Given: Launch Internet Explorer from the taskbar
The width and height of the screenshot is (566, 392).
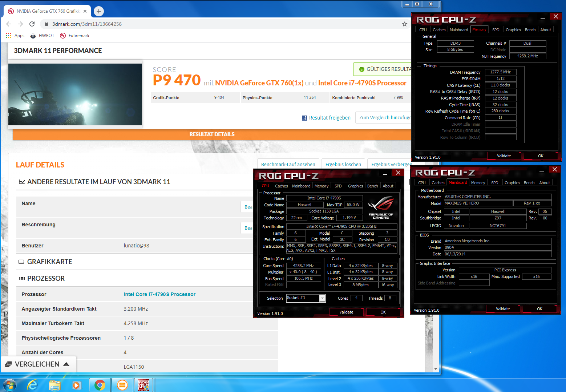Looking at the screenshot, I should (x=32, y=385).
